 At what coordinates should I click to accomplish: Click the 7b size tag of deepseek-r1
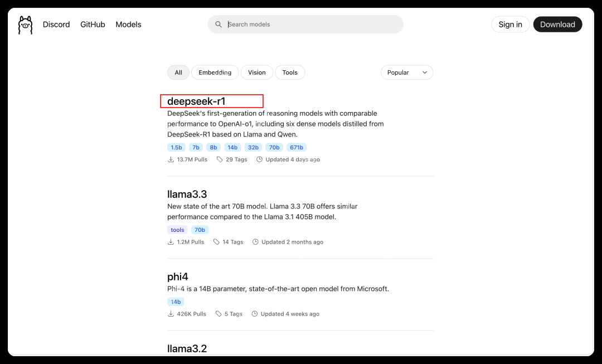pyautogui.click(x=196, y=148)
